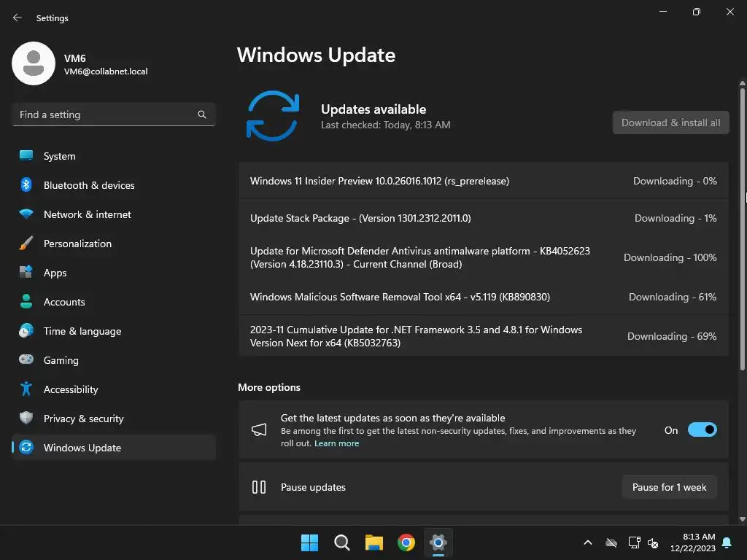Click the large blue update sync arrows icon
This screenshot has width=747, height=560.
[273, 116]
